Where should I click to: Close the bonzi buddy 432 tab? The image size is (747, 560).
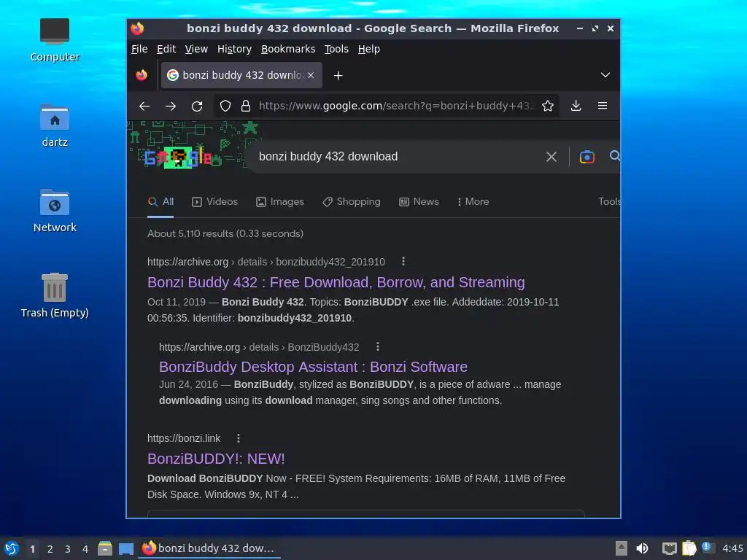[x=311, y=75]
